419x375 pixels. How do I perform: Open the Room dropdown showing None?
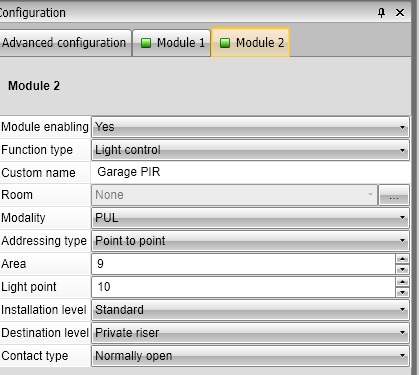(x=235, y=195)
